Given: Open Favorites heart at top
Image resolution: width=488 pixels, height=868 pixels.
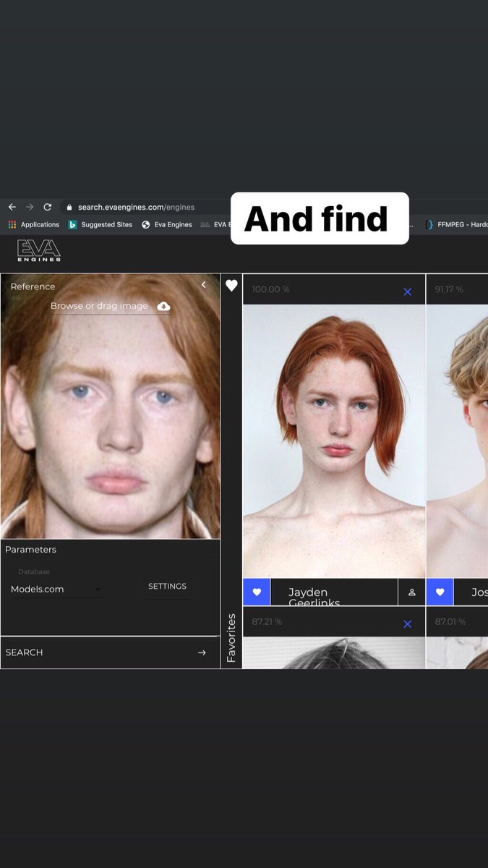Looking at the screenshot, I should (x=231, y=286).
